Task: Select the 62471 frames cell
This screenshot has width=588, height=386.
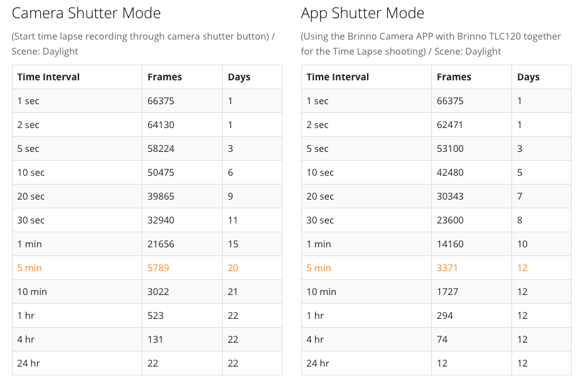Action: 450,125
